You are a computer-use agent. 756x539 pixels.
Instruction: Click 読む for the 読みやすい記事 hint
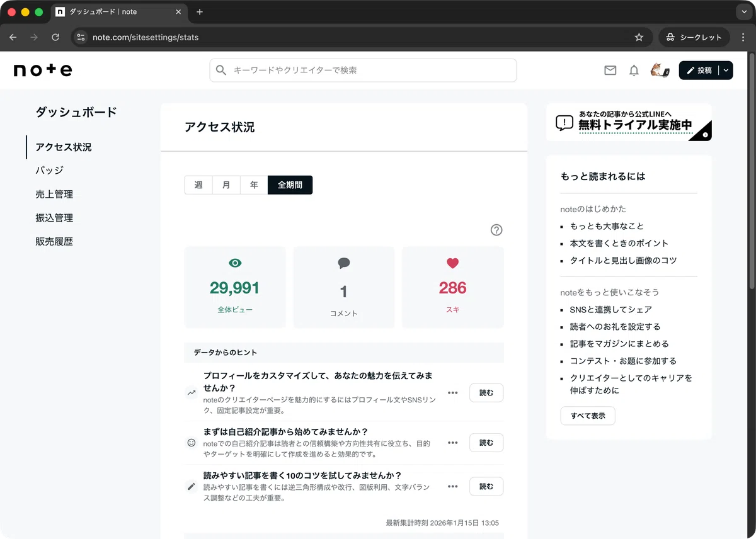(x=486, y=486)
